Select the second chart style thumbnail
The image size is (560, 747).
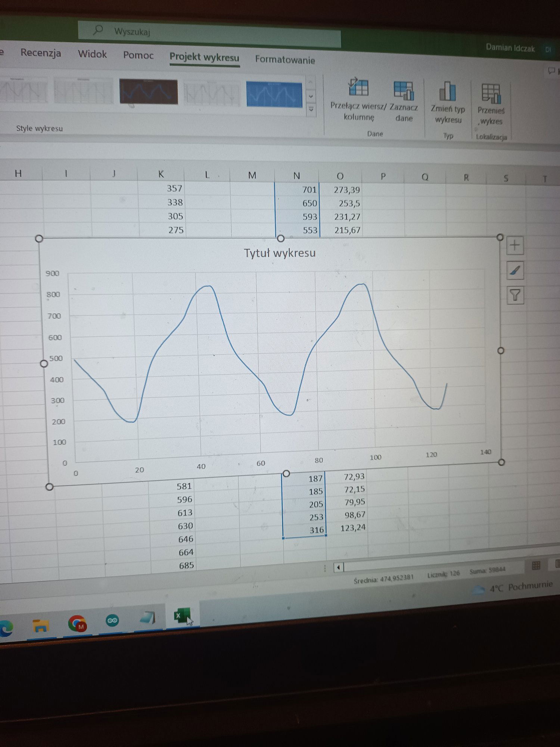click(84, 91)
